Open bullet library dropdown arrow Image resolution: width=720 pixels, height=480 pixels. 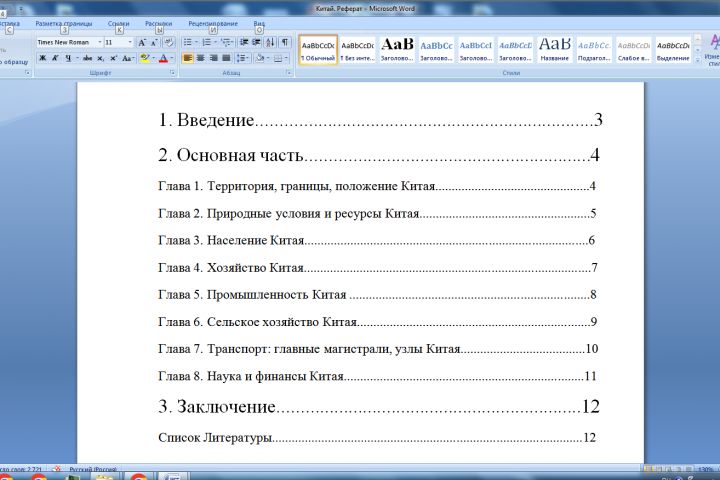point(196,43)
